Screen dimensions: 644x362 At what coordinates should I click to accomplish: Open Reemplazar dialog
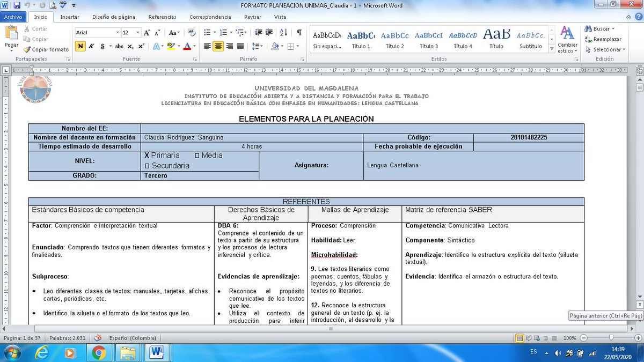(x=604, y=39)
